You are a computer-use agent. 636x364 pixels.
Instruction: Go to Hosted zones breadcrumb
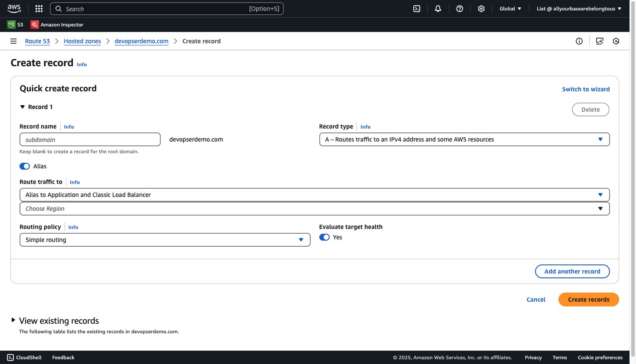coord(82,41)
